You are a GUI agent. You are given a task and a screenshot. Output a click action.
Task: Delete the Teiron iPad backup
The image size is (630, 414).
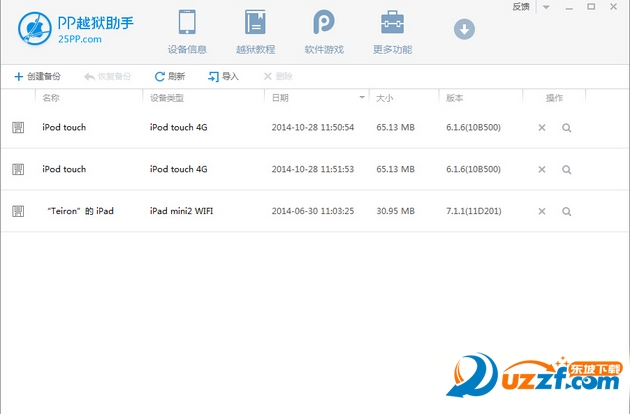click(542, 211)
